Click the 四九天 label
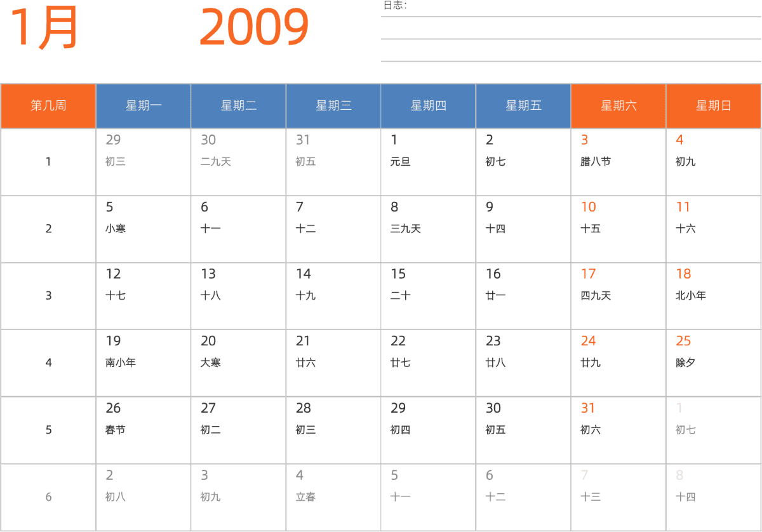Image resolution: width=762 pixels, height=532 pixels. [596, 296]
